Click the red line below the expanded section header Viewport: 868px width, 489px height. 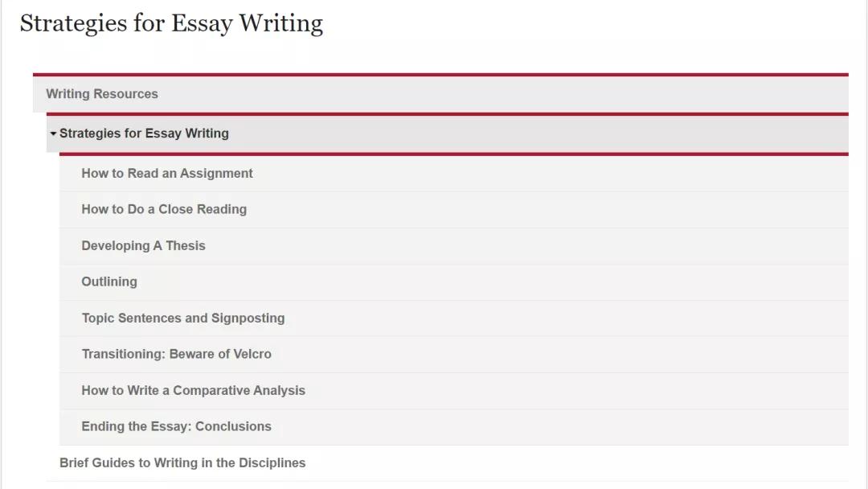(447, 154)
